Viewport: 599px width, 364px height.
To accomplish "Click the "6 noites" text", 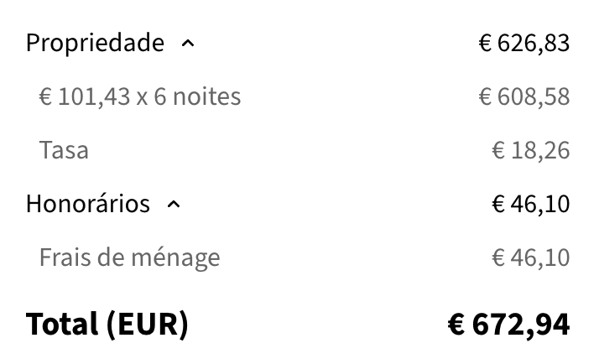I will click(x=196, y=97).
